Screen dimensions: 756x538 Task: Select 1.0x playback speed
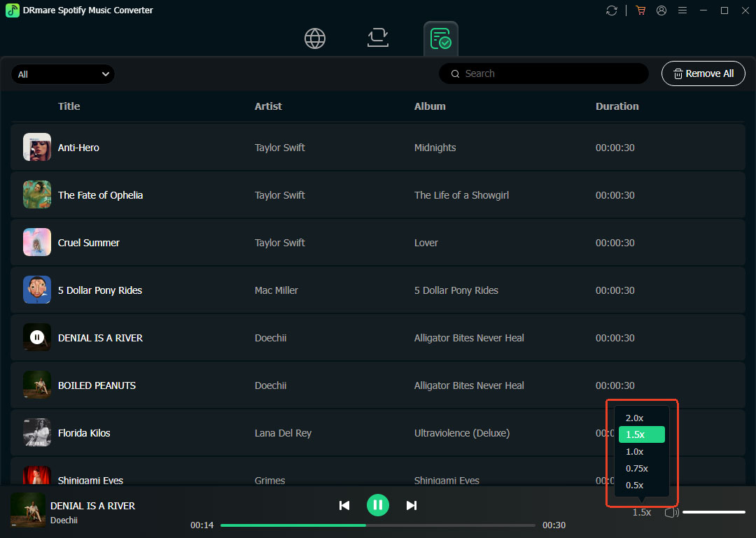pyautogui.click(x=642, y=452)
